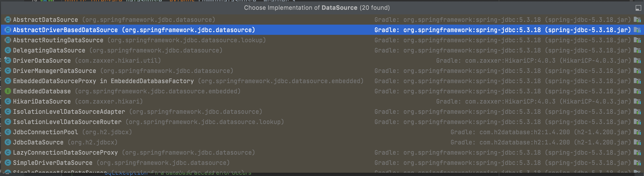Click the AbstractRoutingDataSource abstract class icon
The height and width of the screenshot is (176, 644).
(8, 40)
